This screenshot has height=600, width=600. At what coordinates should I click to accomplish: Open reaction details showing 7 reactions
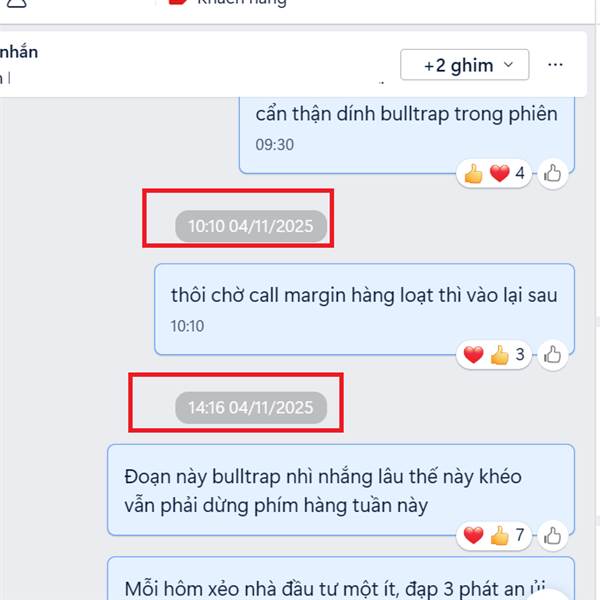[x=494, y=535]
